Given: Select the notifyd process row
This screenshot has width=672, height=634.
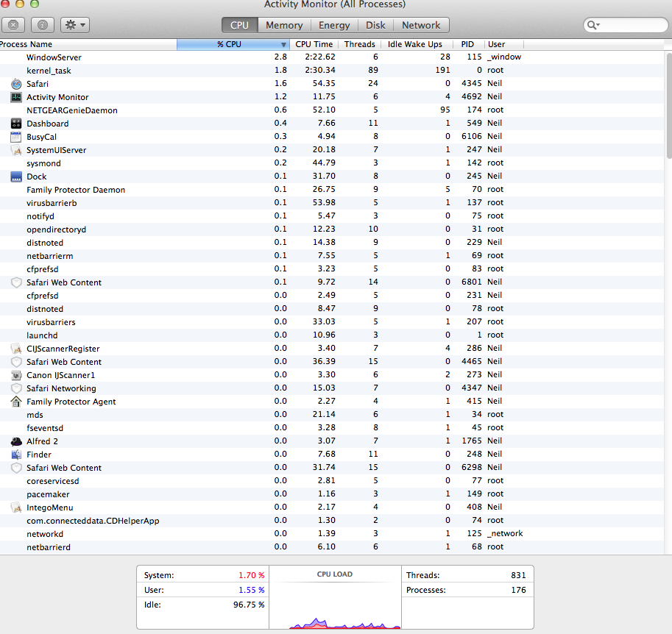Looking at the screenshot, I should click(332, 216).
